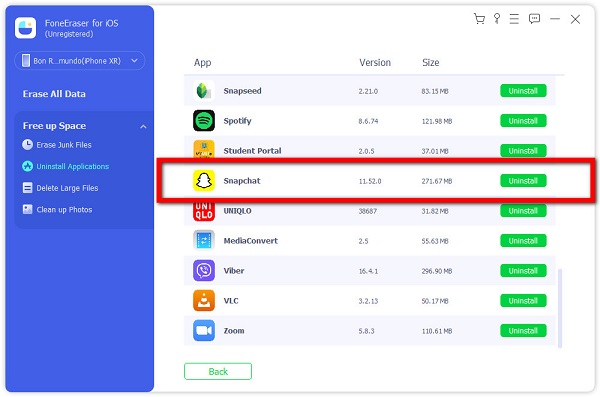Uninstall Zoom
Screen dimensions: 600x397
pos(523,330)
